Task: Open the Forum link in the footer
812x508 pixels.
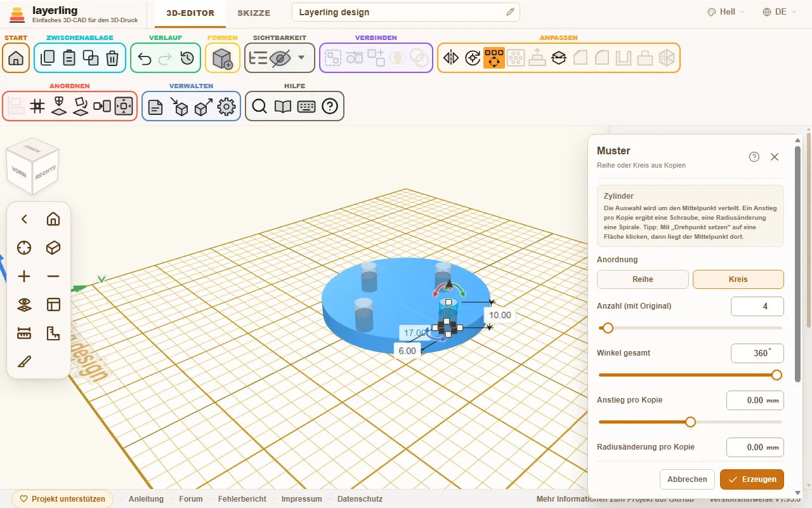Action: pyautogui.click(x=191, y=499)
